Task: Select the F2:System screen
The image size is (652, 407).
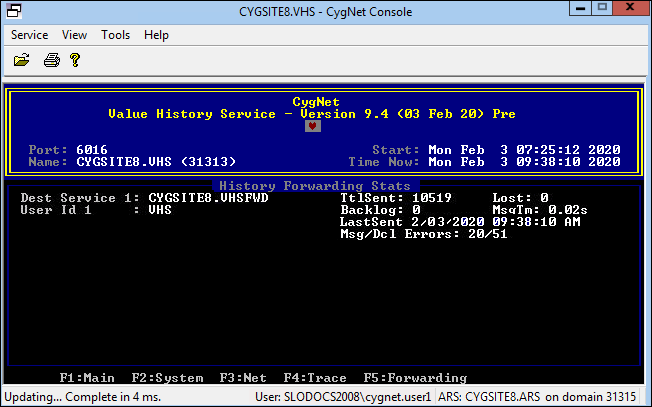Action: click(x=168, y=378)
